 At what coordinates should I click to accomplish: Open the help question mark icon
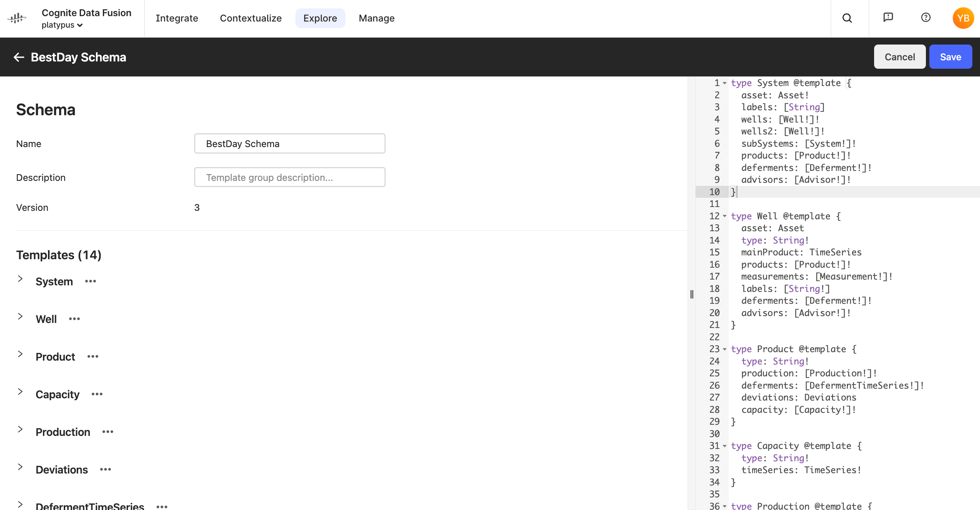tap(926, 17)
